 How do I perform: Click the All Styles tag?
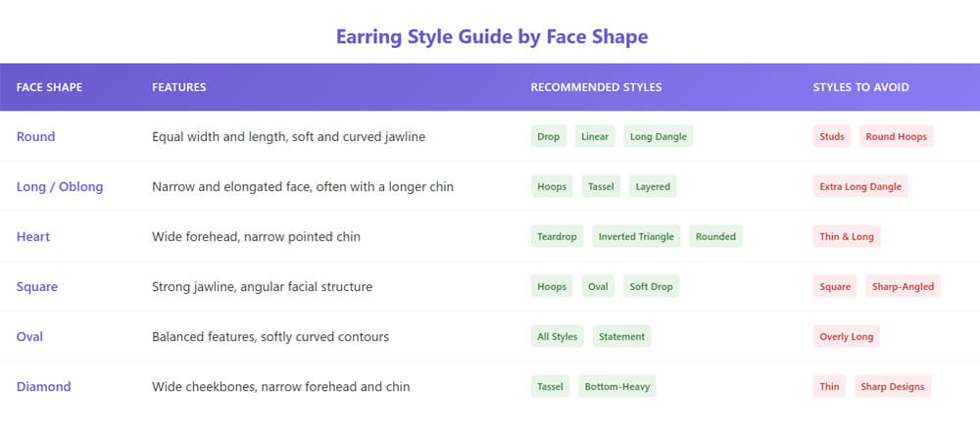[x=557, y=336]
